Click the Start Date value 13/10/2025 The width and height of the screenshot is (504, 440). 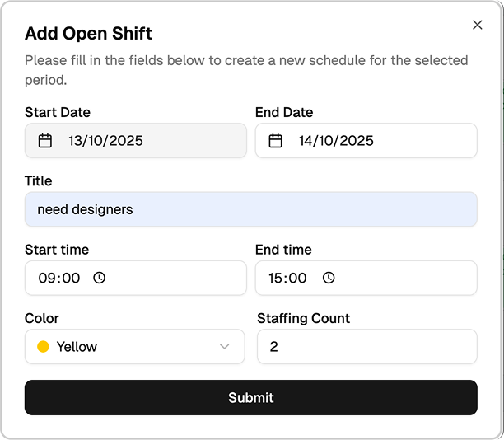pos(105,141)
